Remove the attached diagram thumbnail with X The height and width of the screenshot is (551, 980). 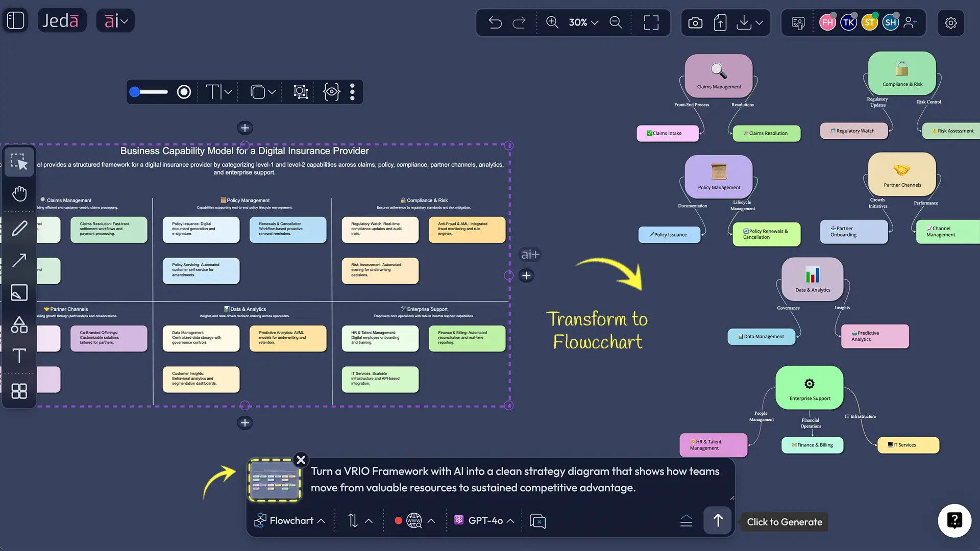(x=301, y=460)
